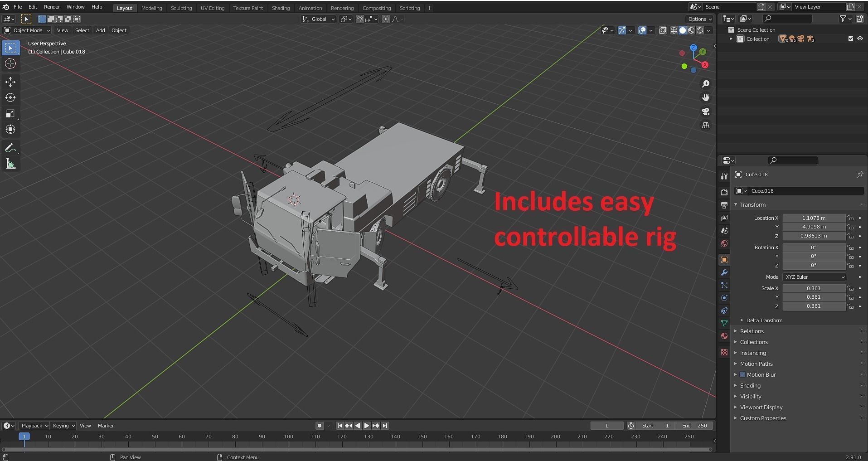Activate the Transform tool
The width and height of the screenshot is (868, 461).
coord(10,130)
